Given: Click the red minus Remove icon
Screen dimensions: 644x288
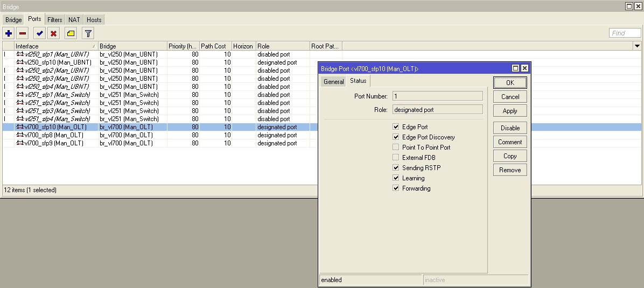Looking at the screenshot, I should pyautogui.click(x=23, y=33).
